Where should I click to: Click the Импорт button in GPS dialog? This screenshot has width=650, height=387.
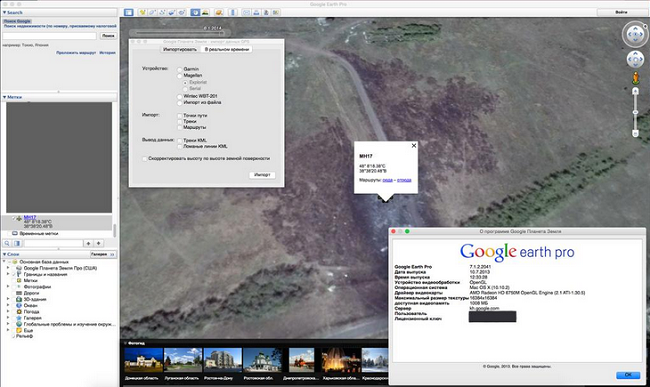pyautogui.click(x=262, y=175)
